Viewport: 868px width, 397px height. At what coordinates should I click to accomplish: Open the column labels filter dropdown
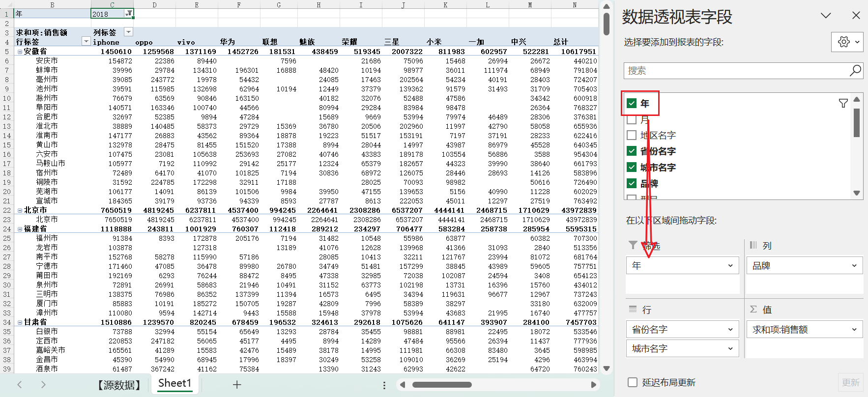[x=128, y=32]
